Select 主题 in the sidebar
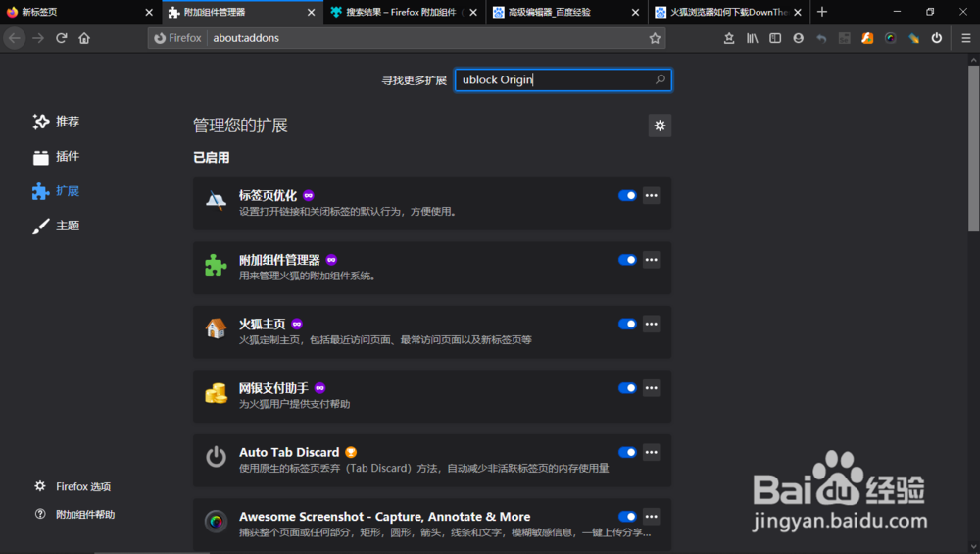Screen dimensions: 980x554 coord(56,226)
